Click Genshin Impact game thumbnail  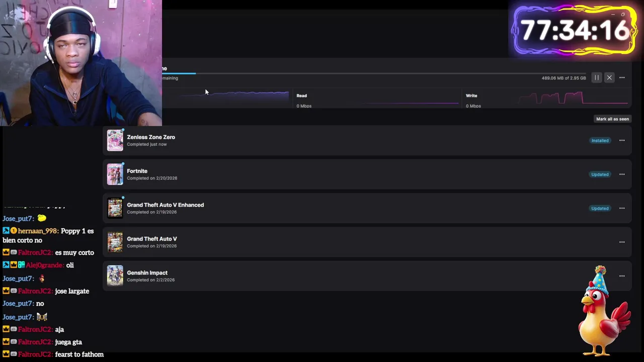[x=115, y=276]
